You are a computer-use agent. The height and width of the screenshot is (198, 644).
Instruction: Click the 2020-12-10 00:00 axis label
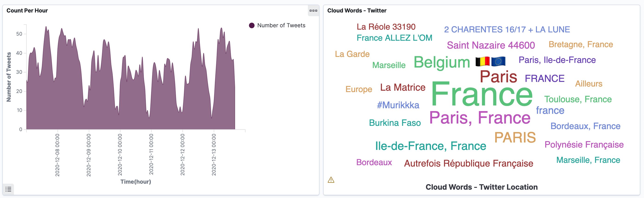120,155
